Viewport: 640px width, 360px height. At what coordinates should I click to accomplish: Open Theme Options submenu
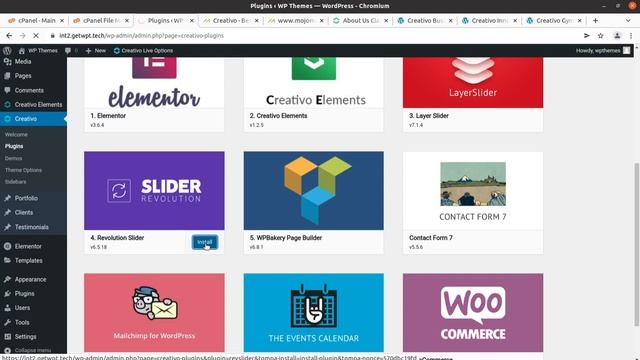pyautogui.click(x=23, y=170)
